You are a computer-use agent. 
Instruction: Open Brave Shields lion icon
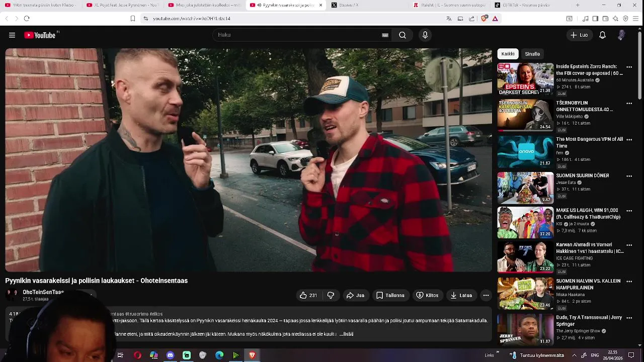(x=484, y=19)
